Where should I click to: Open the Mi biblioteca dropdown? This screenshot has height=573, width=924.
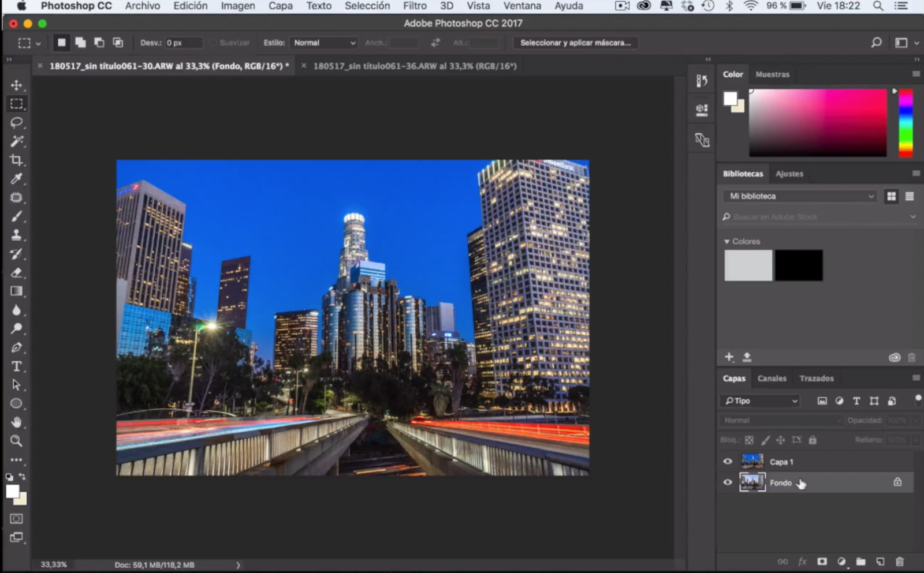click(x=800, y=196)
